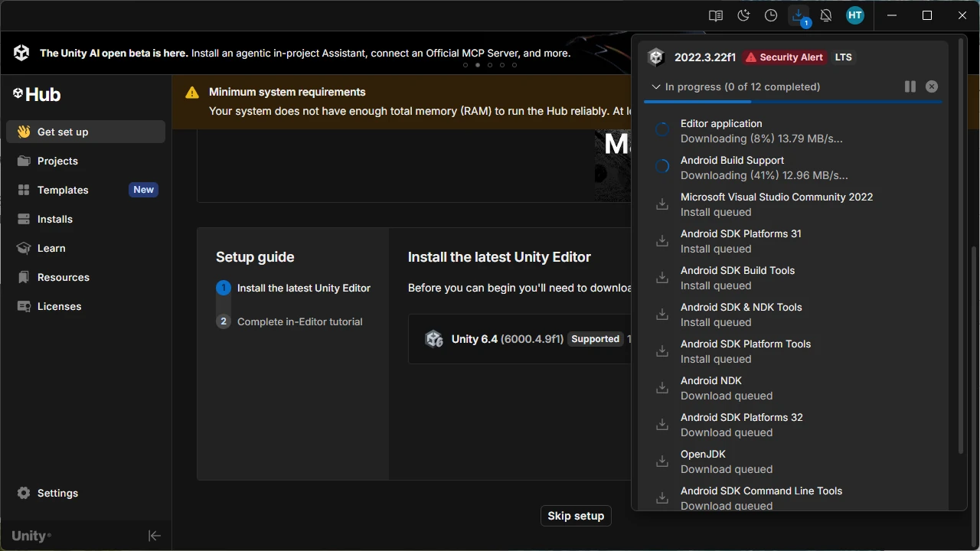This screenshot has width=980, height=551.
Task: Click the spinner icon for Editor application
Action: click(662, 130)
